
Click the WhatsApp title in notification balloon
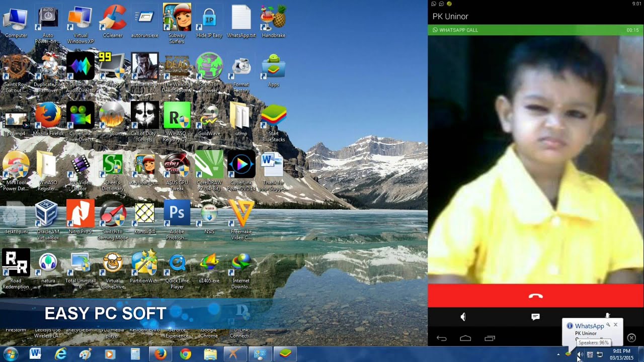[589, 326]
